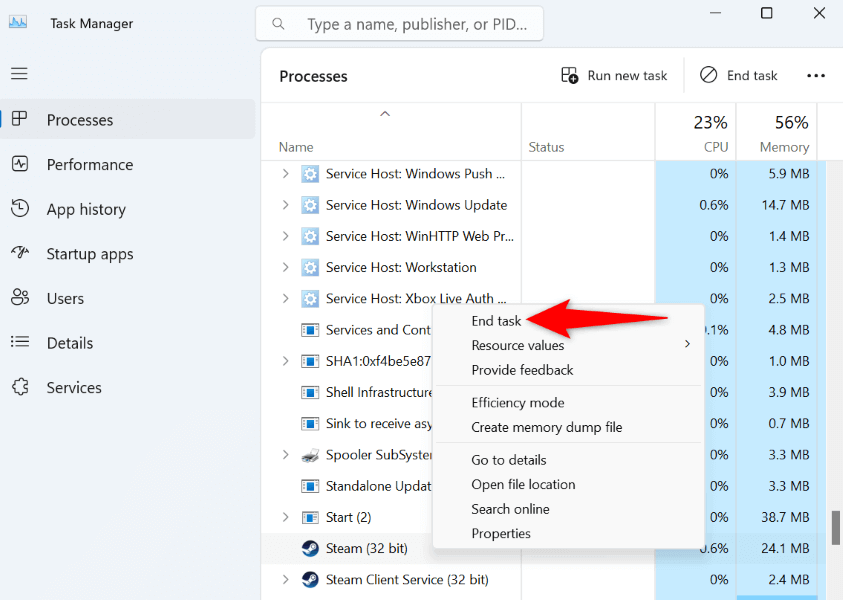Viewport: 843px width, 600px height.
Task: Click gear icon of Service Host: Windows Push
Action: tap(310, 174)
